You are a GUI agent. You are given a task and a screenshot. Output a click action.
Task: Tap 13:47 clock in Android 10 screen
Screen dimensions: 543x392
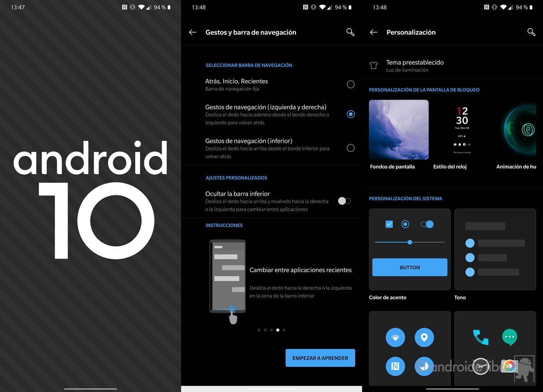click(x=18, y=8)
